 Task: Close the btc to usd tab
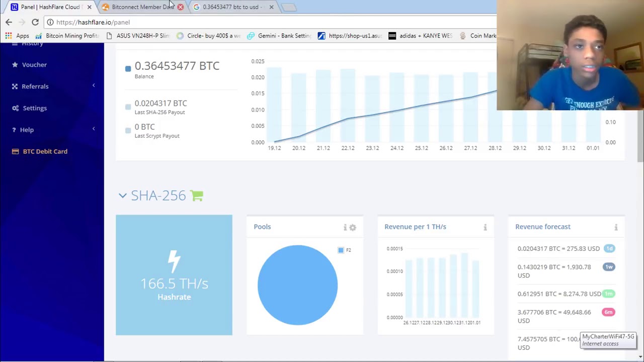click(x=271, y=7)
